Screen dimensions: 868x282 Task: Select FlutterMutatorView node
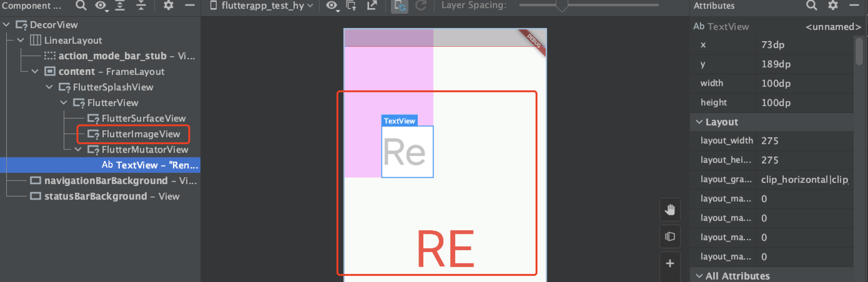[x=145, y=149]
